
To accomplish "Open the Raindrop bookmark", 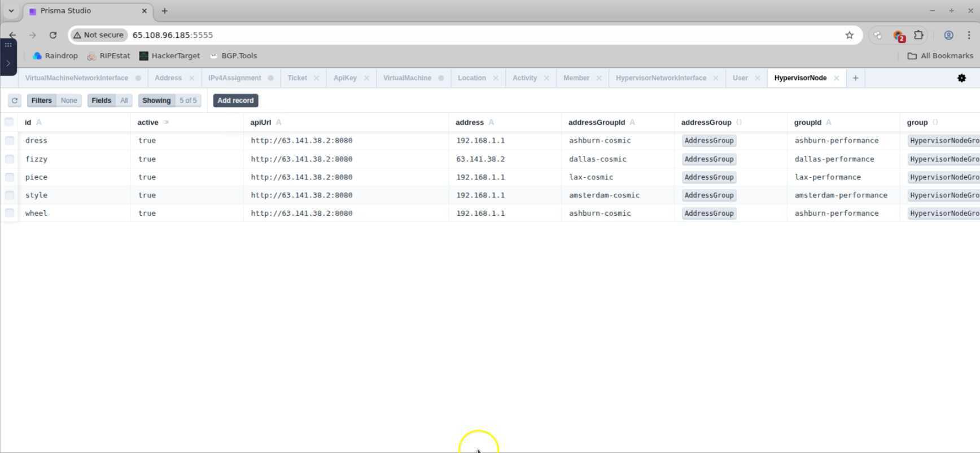I will coord(55,56).
